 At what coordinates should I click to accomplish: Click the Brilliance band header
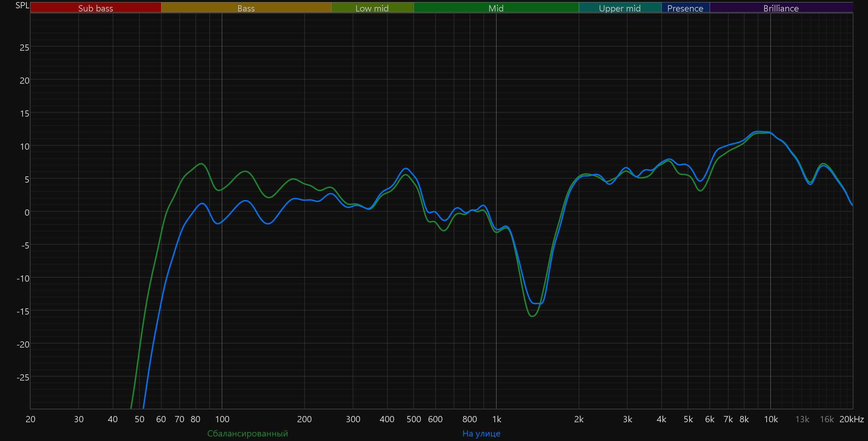tap(781, 8)
